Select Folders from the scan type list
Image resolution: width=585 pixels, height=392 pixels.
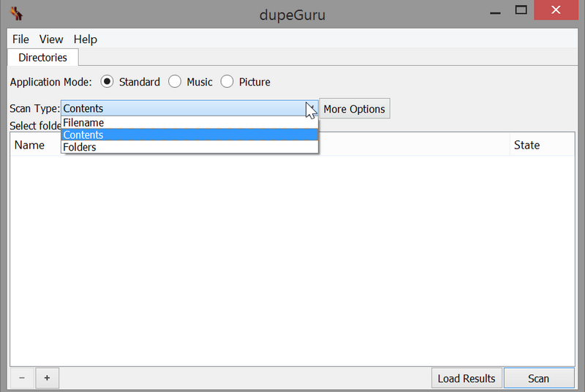80,147
